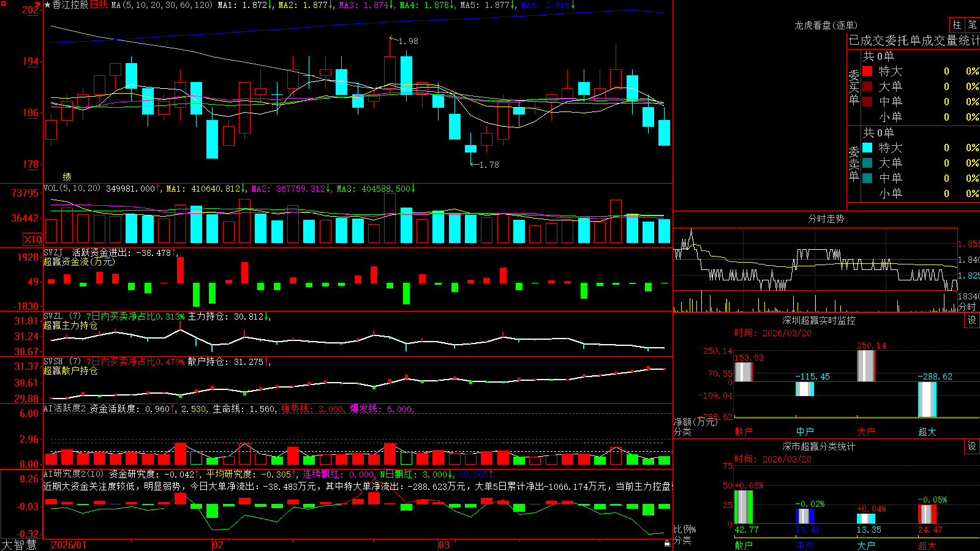
Task: Click the 已成交委托单成交量统计 header
Action: (x=914, y=40)
